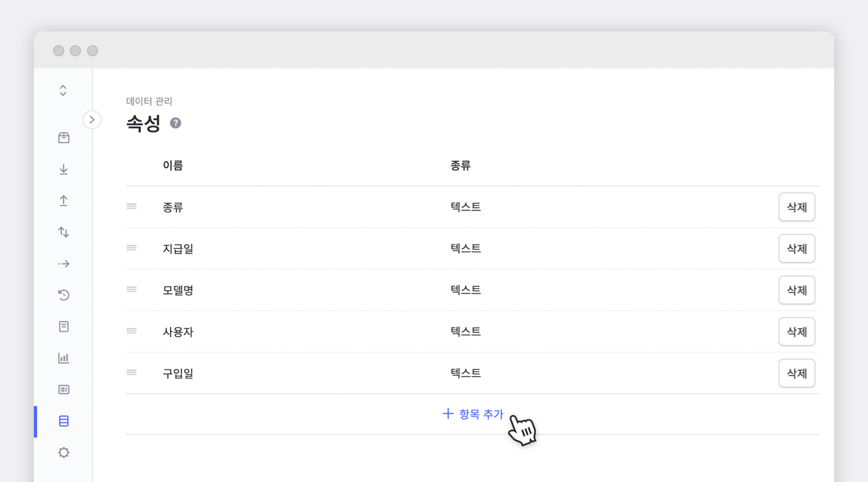Screen dimensions: 868x482
Task: Click the drag handle next to 모델명
Action: coord(131,289)
